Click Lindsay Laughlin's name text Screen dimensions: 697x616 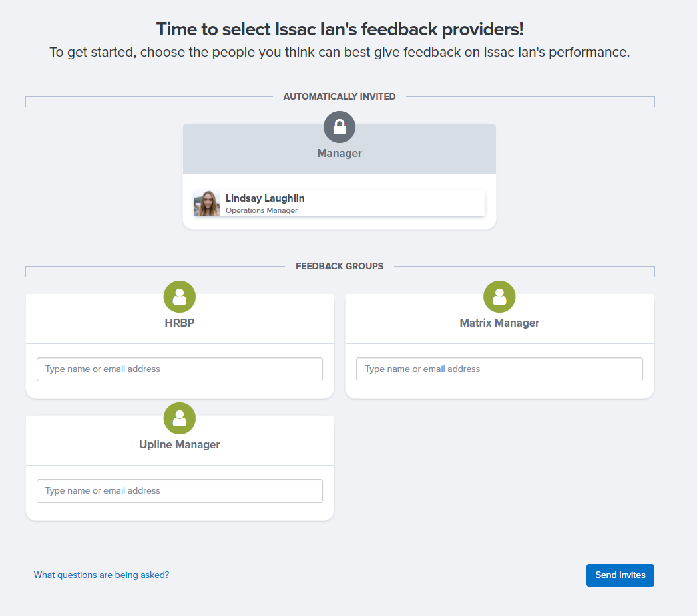tap(265, 198)
